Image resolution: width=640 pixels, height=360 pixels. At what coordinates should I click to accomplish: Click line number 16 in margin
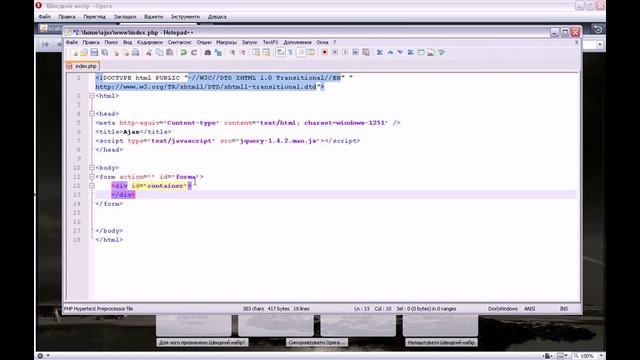pos(77,222)
